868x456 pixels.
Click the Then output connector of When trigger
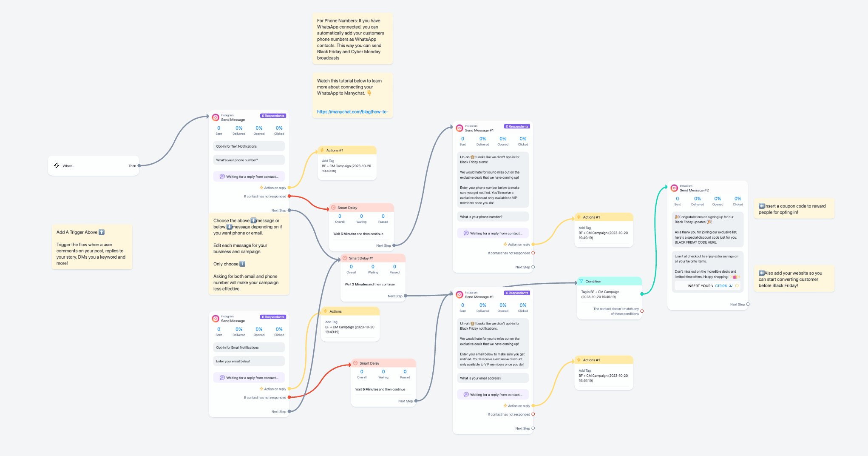(139, 166)
